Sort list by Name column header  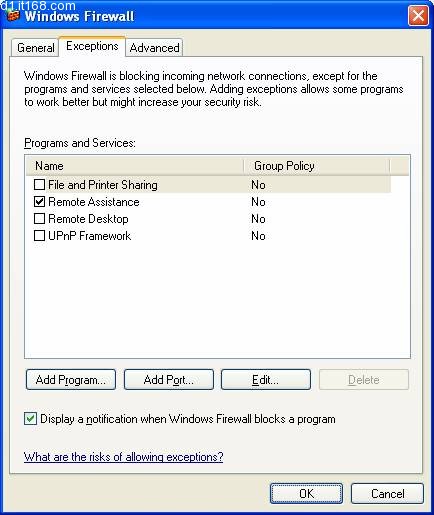(x=135, y=166)
